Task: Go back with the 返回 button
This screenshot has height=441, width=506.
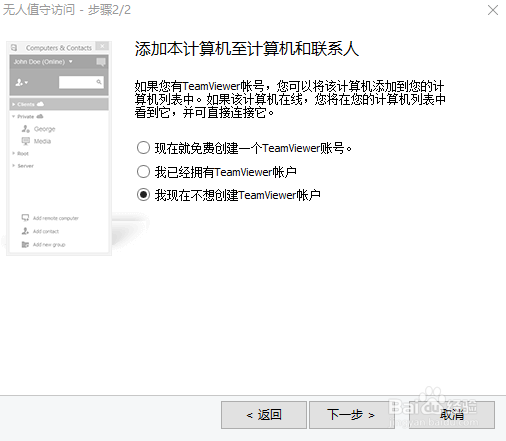Action: (x=264, y=415)
